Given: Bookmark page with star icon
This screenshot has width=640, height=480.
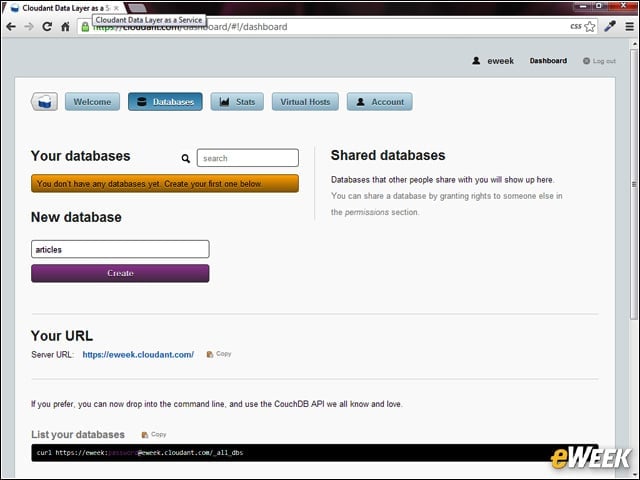Looking at the screenshot, I should (x=589, y=27).
